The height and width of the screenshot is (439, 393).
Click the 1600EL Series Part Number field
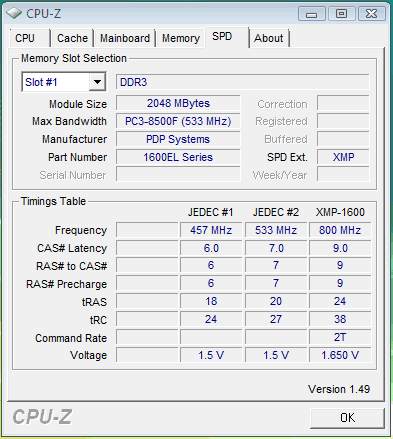(x=178, y=157)
